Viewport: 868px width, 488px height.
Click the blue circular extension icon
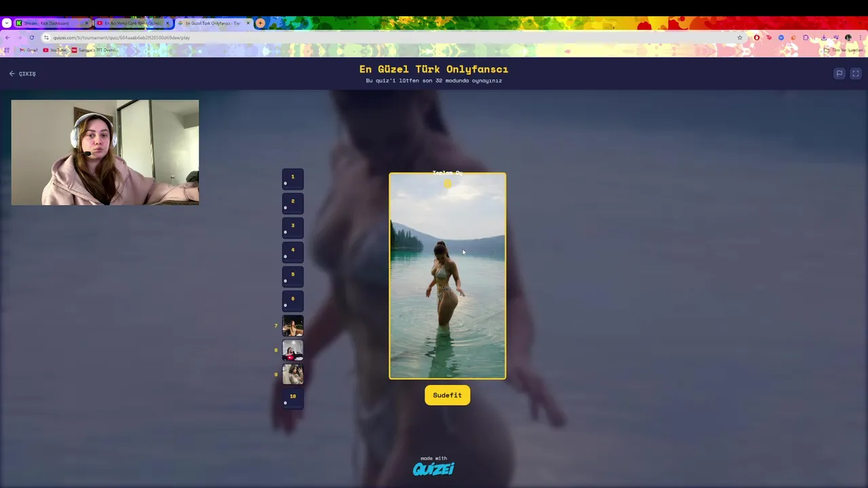781,37
